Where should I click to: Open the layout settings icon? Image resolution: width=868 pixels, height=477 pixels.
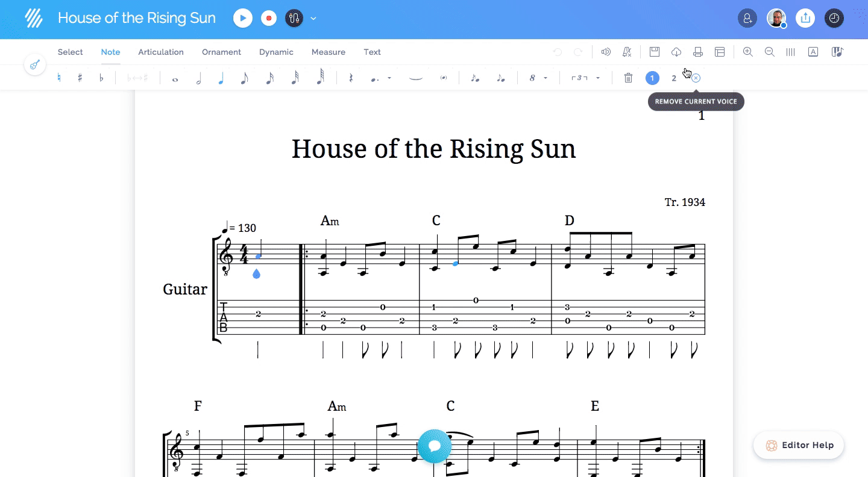click(720, 52)
